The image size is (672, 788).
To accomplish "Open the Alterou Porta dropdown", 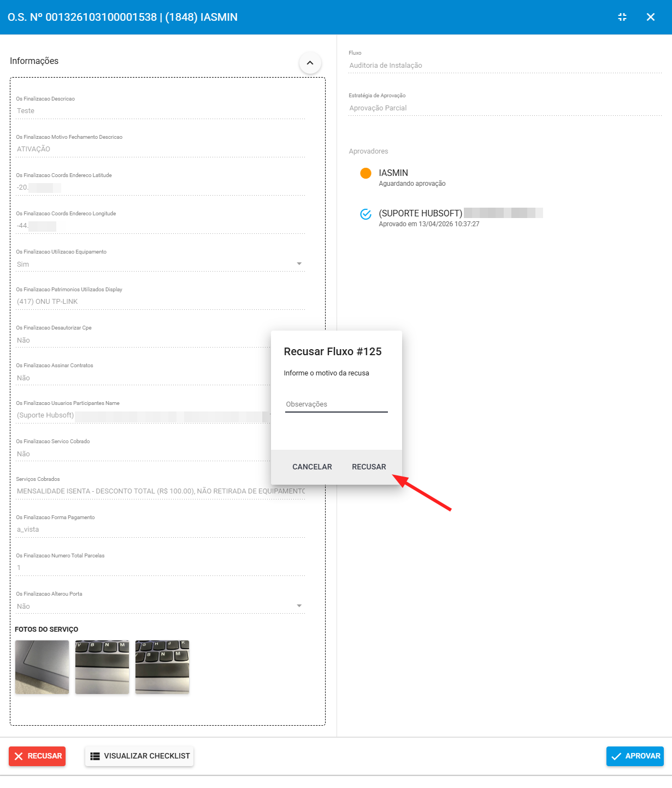I will [x=298, y=606].
